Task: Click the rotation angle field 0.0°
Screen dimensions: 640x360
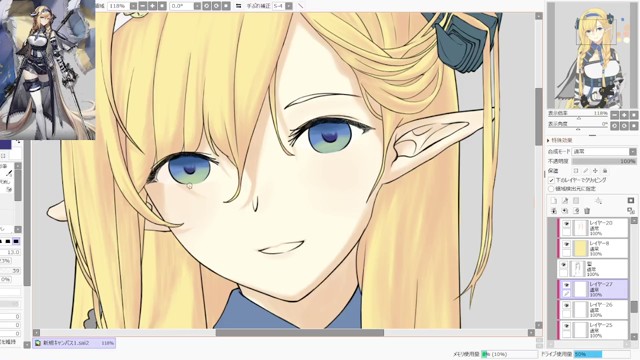Action: pyautogui.click(x=182, y=6)
